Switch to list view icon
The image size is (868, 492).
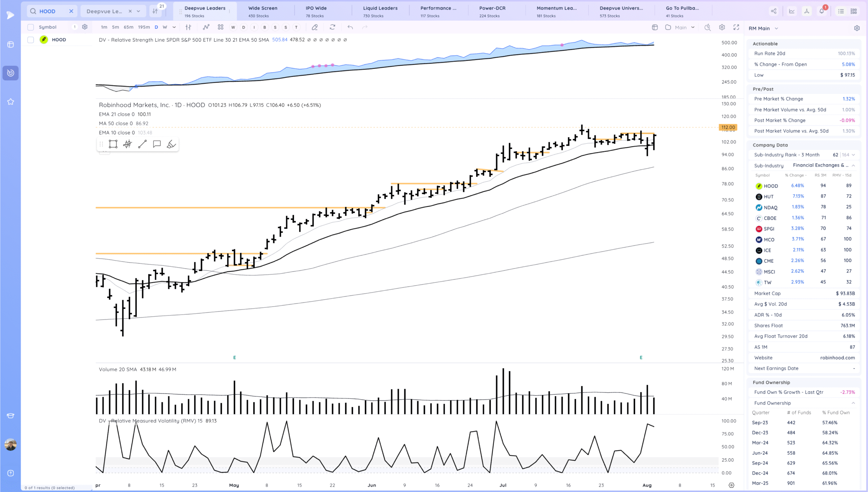coord(841,11)
